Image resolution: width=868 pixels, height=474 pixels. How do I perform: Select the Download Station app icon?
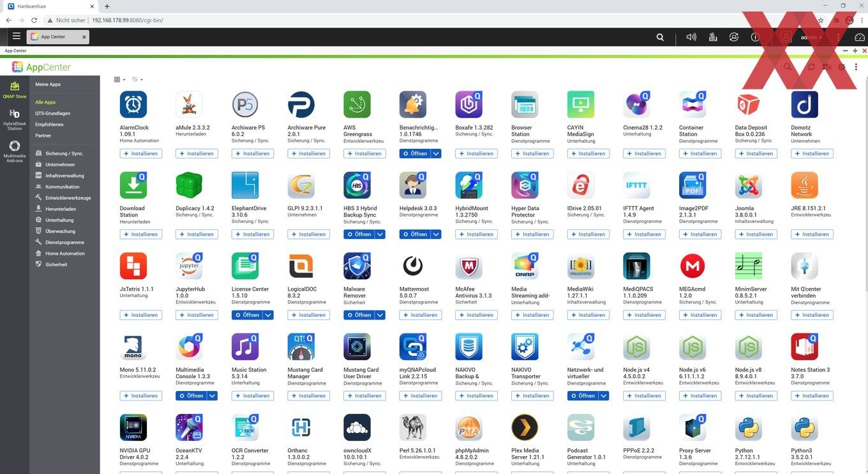click(x=133, y=185)
